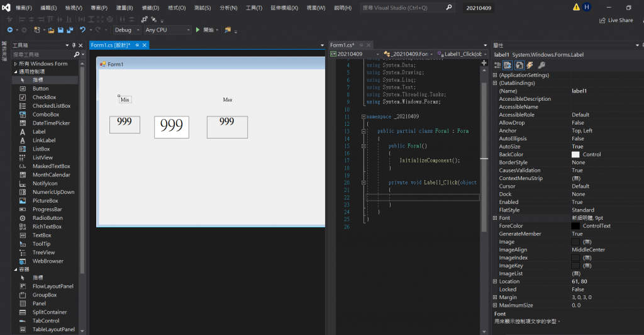Open the Any CPU platform dropdown
644x335 pixels.
(x=167, y=30)
